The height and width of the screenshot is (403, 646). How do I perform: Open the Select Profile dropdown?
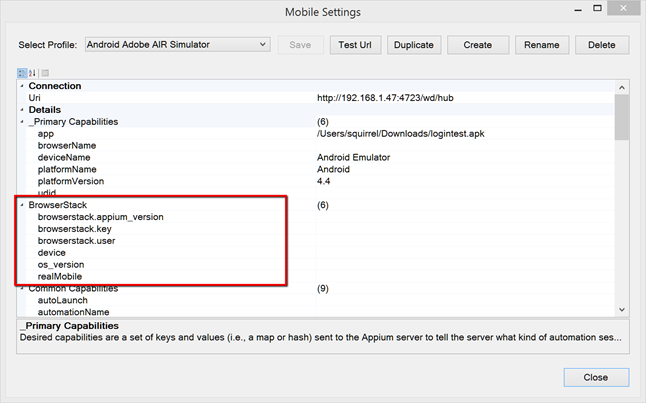177,45
